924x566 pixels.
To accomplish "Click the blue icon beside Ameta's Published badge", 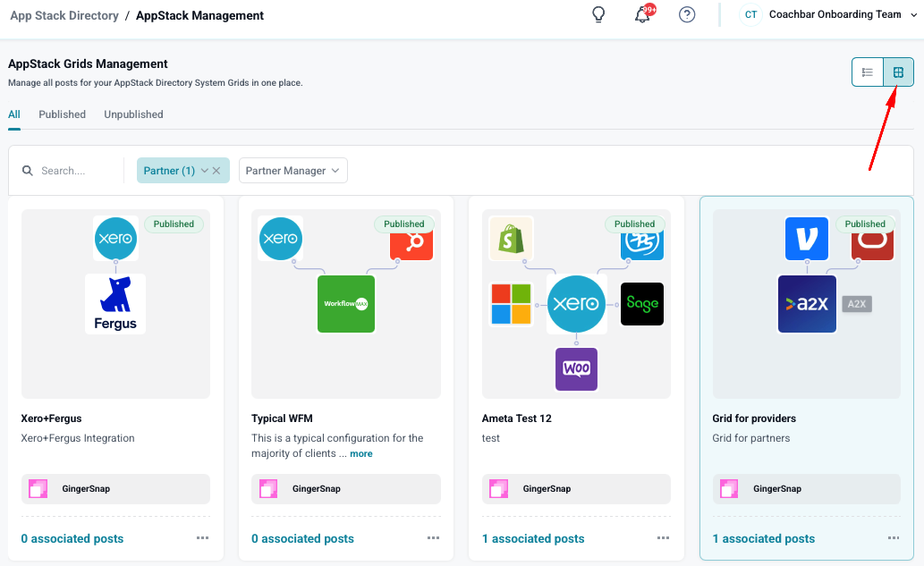I will [x=641, y=245].
